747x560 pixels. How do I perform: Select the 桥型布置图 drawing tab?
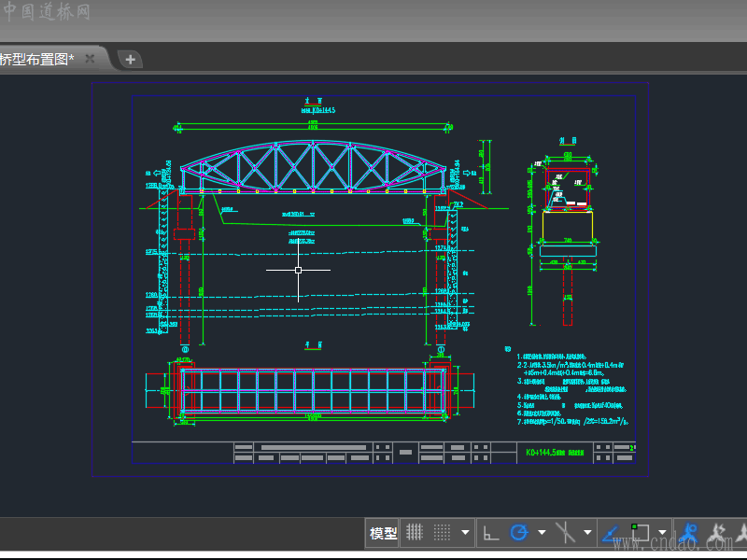pyautogui.click(x=37, y=59)
